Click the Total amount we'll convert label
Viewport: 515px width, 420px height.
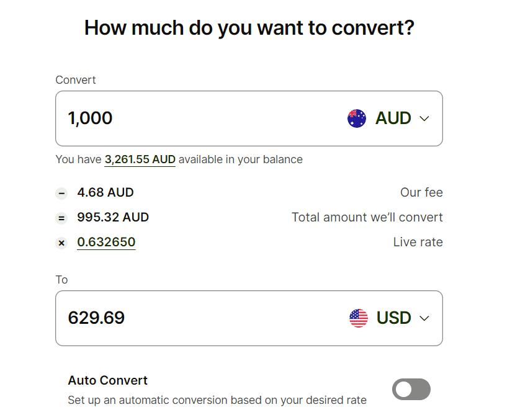pos(367,217)
